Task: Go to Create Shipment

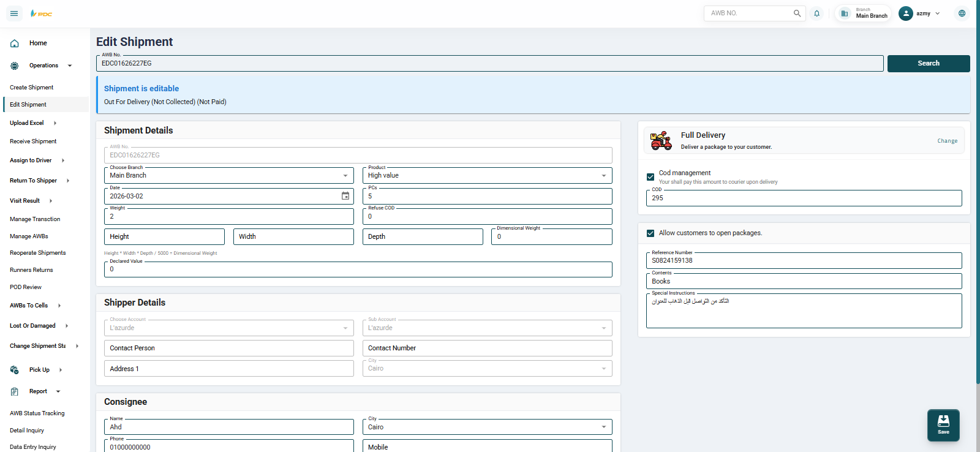Action: tap(31, 88)
